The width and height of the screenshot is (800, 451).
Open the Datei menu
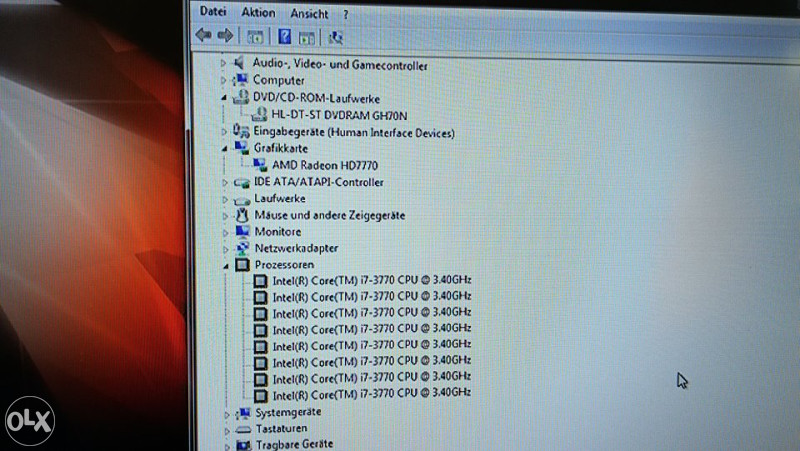(213, 11)
